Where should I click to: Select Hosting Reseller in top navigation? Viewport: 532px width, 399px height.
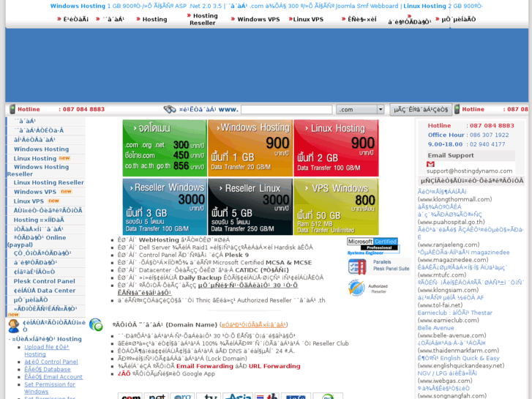(204, 19)
